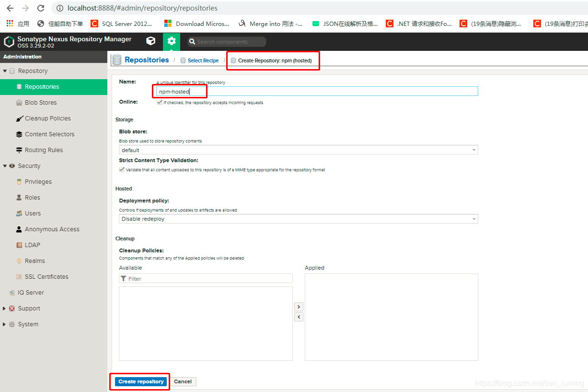Click the Blob Stores icon in the sidebar
The width and height of the screenshot is (588, 392).
(x=19, y=103)
